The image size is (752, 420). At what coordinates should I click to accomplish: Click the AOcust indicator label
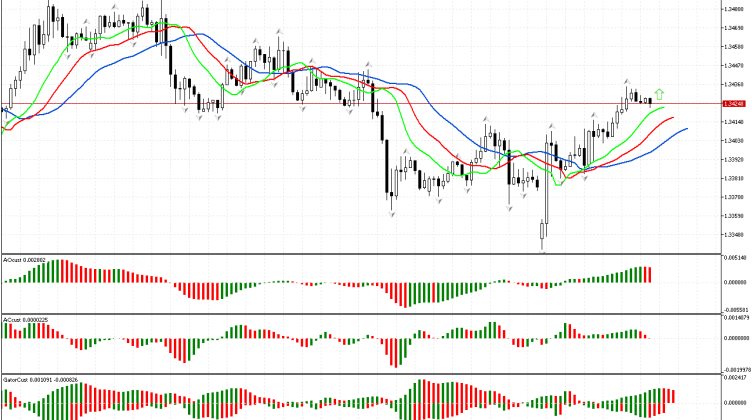coord(24,259)
